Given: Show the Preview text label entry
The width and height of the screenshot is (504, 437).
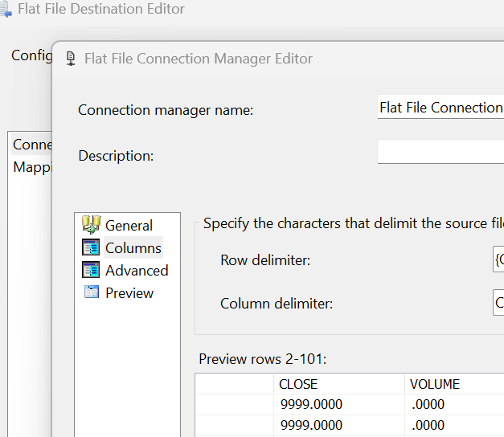Looking at the screenshot, I should (129, 293).
